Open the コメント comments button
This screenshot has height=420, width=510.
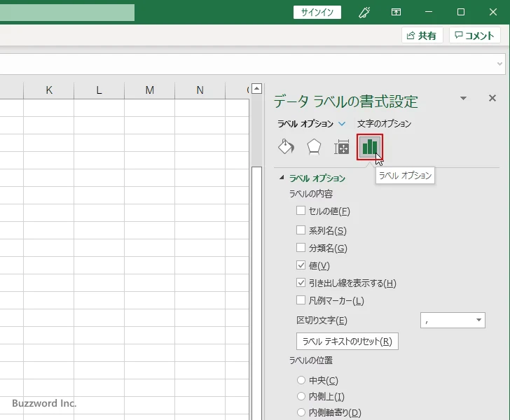coord(474,35)
